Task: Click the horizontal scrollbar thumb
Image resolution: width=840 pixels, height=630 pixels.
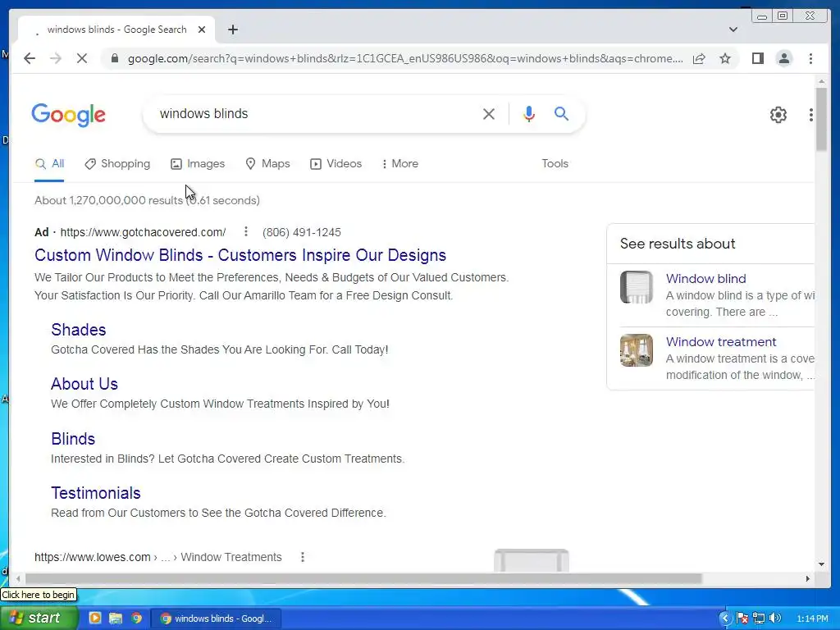Action: pyautogui.click(x=363, y=578)
